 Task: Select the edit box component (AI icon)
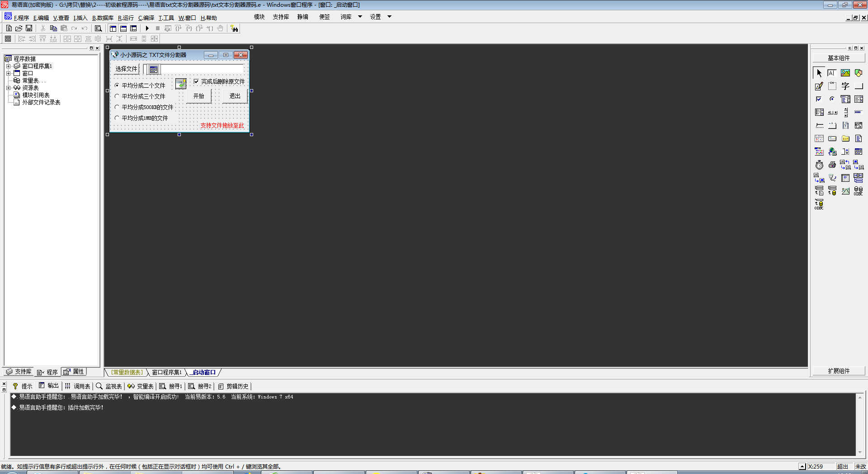click(832, 73)
